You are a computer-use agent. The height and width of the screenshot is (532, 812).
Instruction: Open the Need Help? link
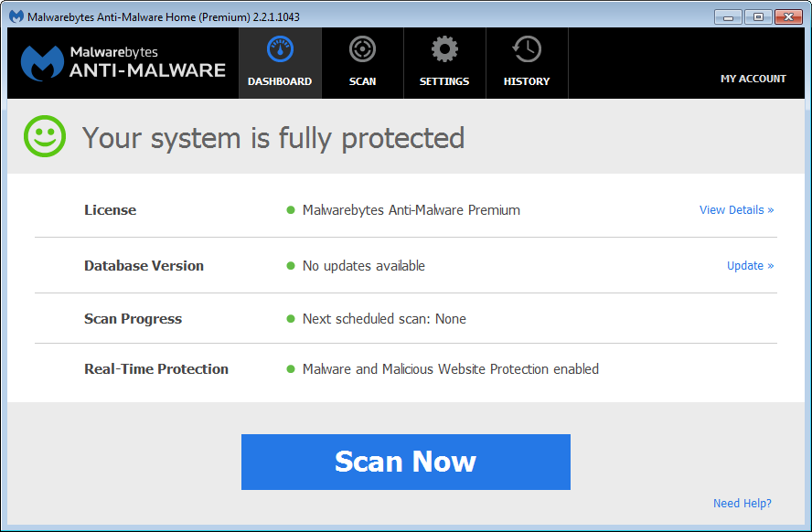(742, 504)
